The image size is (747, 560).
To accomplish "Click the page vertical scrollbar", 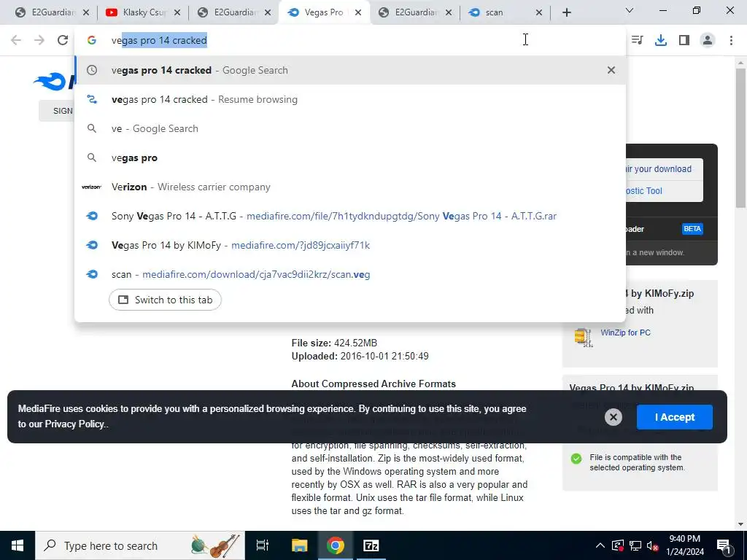I will tap(740, 138).
